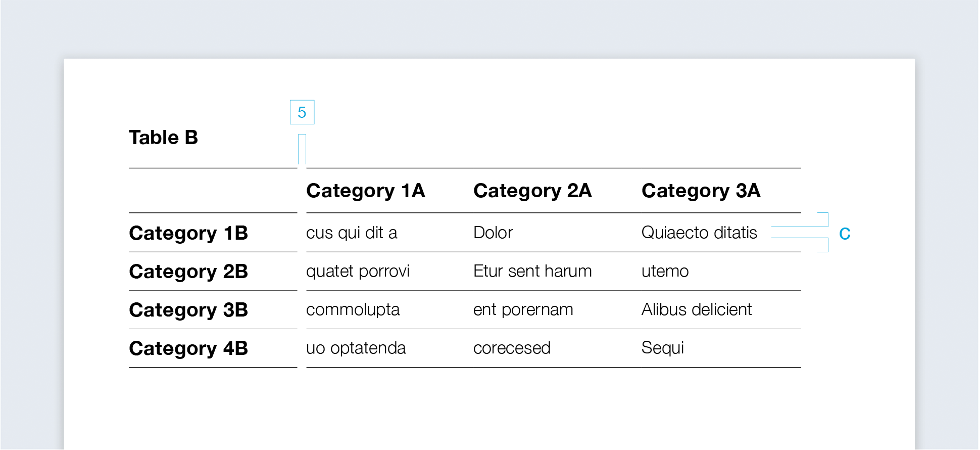
Task: Select the Category 1B row header
Action: coord(188,233)
